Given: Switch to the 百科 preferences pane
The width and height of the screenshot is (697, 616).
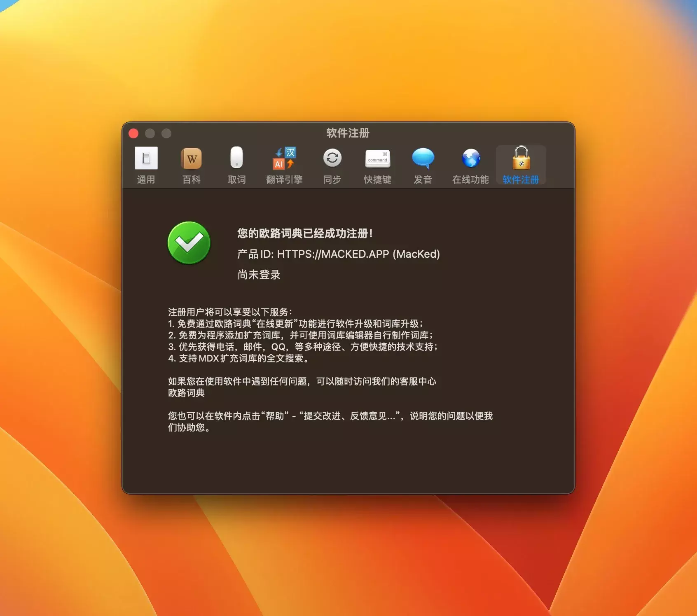Looking at the screenshot, I should 191,165.
